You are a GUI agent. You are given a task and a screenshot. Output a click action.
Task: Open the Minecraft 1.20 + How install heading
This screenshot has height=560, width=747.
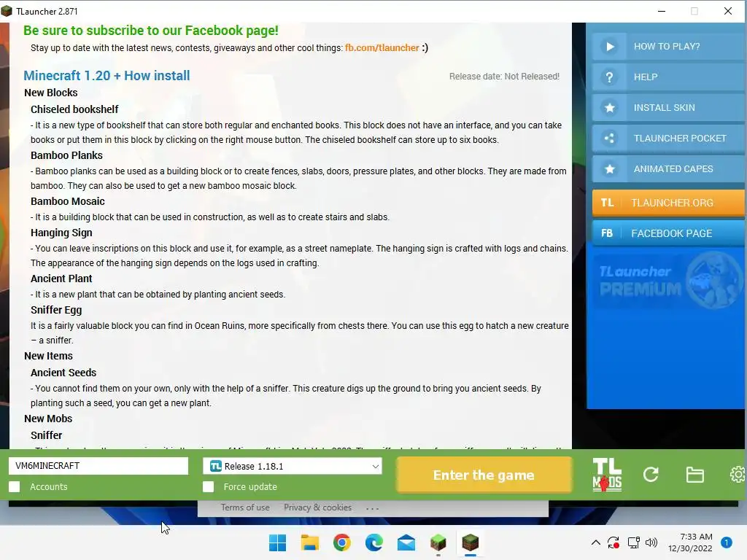coord(107,76)
